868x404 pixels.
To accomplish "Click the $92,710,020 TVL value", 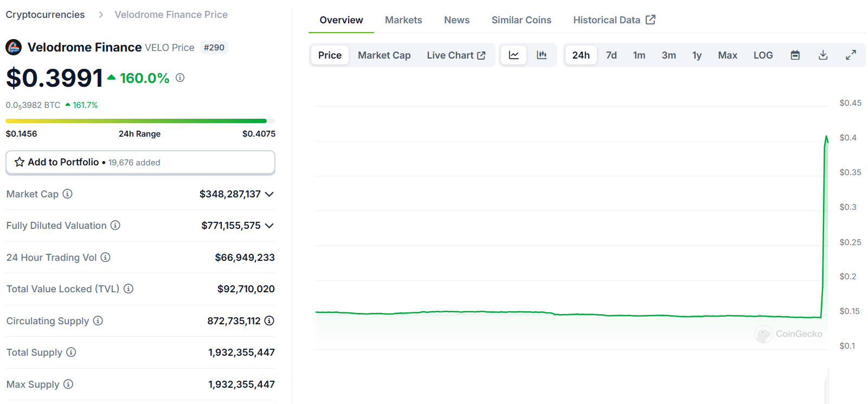I will point(246,289).
